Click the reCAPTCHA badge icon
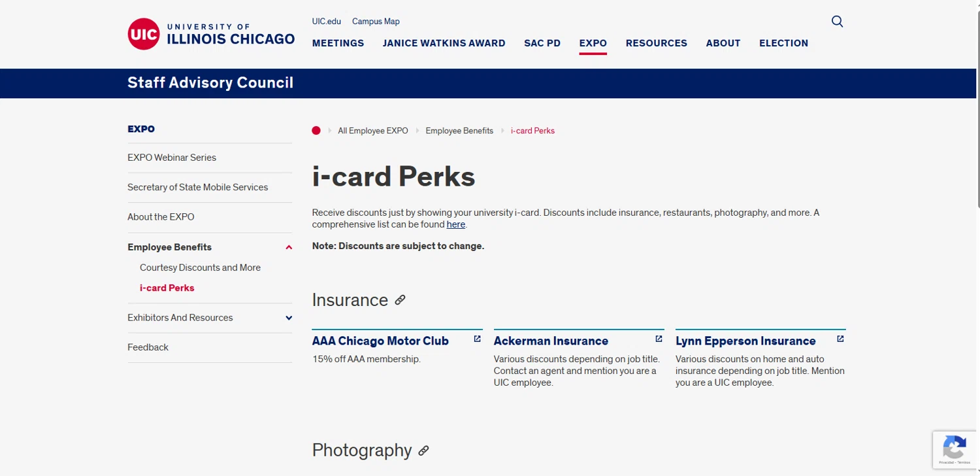The width and height of the screenshot is (980, 476). coord(955,448)
